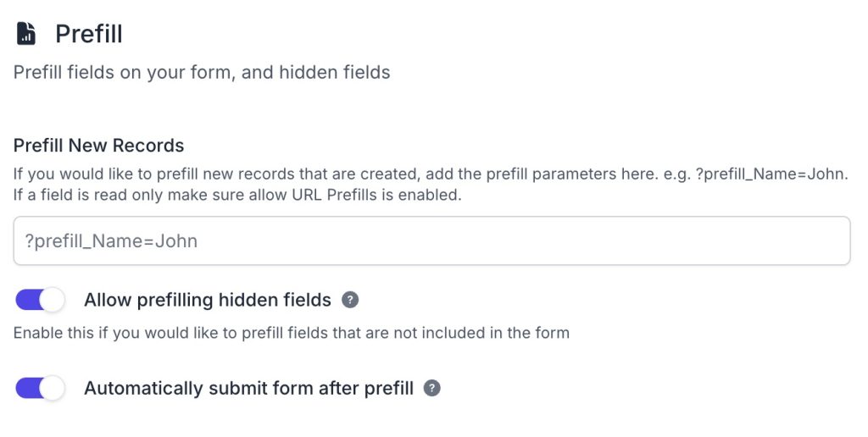Focus the prefill parameters text box
The height and width of the screenshot is (437, 868).
431,241
